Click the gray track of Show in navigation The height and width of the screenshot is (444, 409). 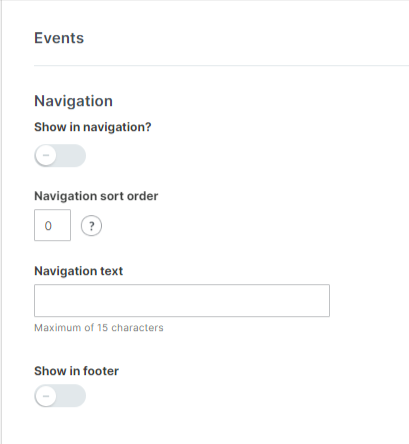(71, 156)
